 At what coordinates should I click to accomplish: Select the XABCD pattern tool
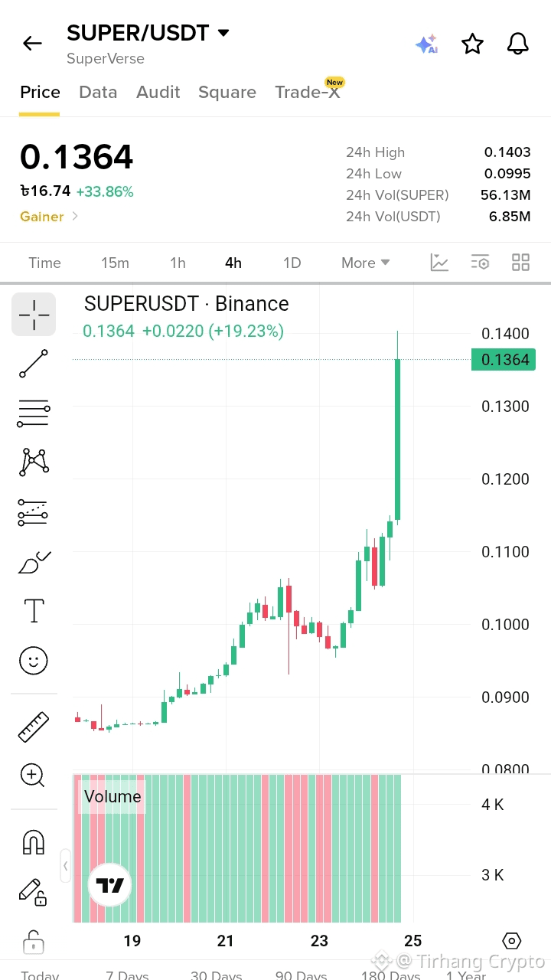34,461
